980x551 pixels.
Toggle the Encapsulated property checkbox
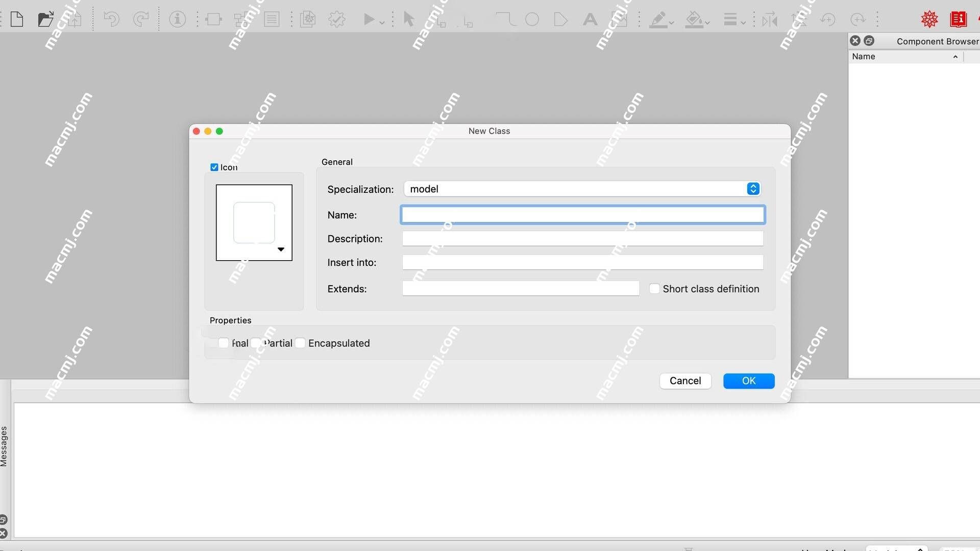(300, 343)
